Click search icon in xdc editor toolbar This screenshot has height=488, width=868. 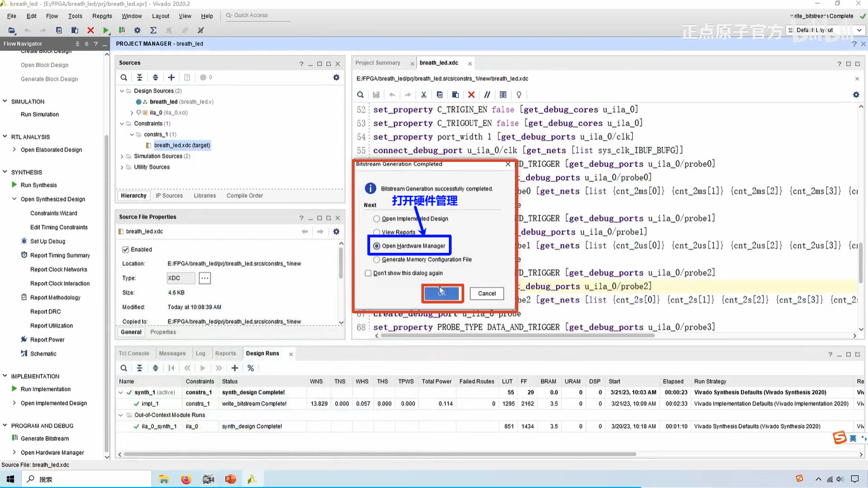[x=360, y=95]
